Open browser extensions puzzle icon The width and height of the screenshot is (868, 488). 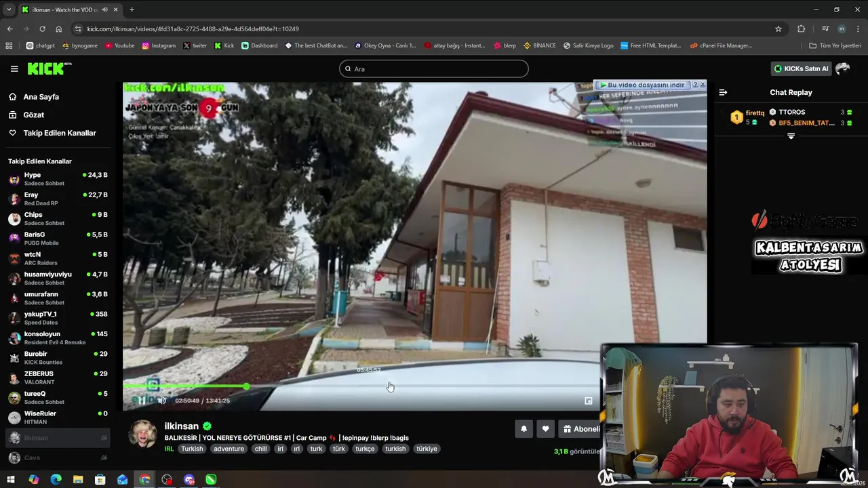(x=802, y=28)
